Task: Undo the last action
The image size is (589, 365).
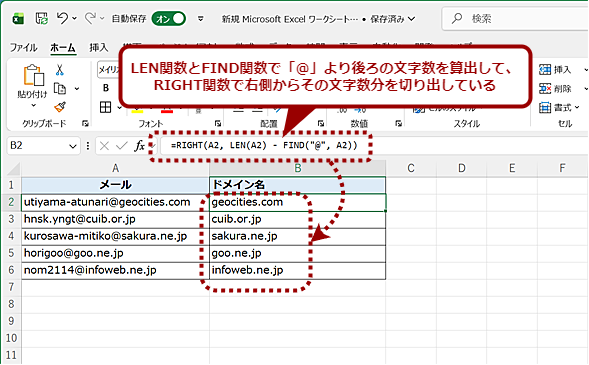Action: (x=62, y=18)
